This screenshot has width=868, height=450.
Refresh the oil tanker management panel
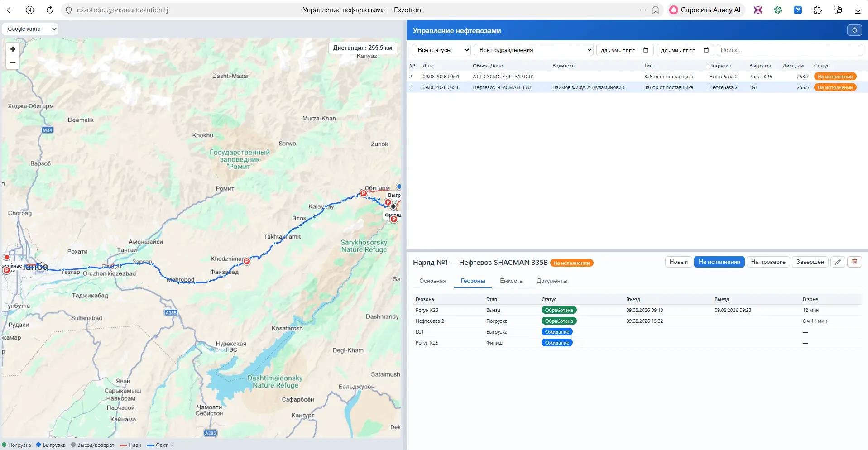[854, 30]
